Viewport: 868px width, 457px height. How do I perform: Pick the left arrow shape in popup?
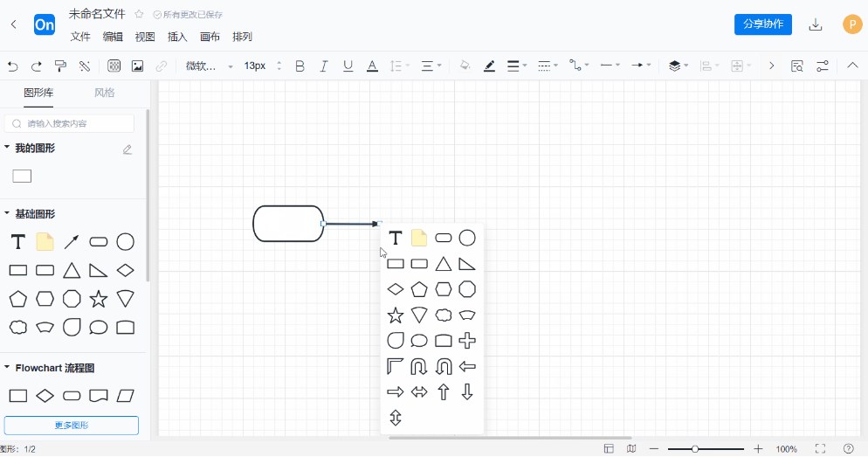coord(467,366)
